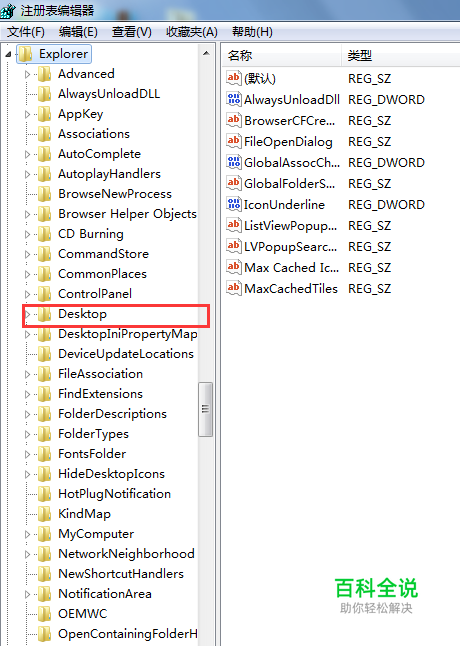Click the OEMWC folder icon

pyautogui.click(x=44, y=614)
